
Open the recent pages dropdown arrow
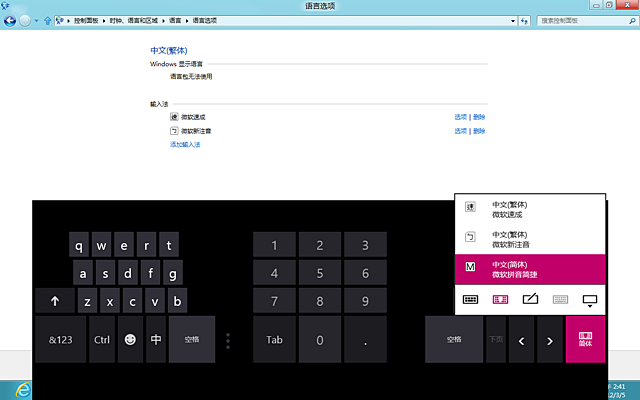click(x=36, y=20)
